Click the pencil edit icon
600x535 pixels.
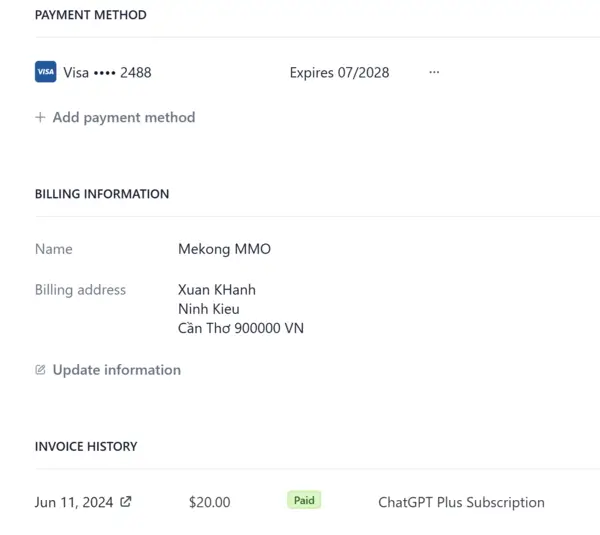40,370
